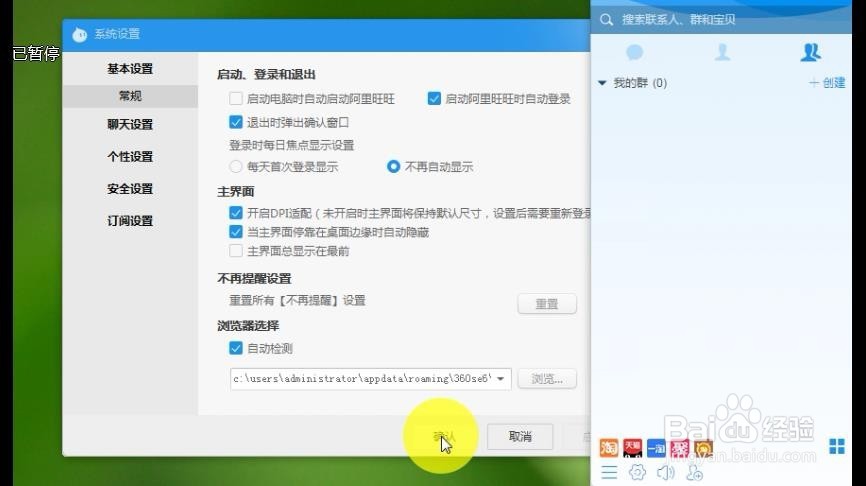Screen dimensions: 866x486
Task: Select 每天首次登录显示 radio option
Action: (236, 166)
